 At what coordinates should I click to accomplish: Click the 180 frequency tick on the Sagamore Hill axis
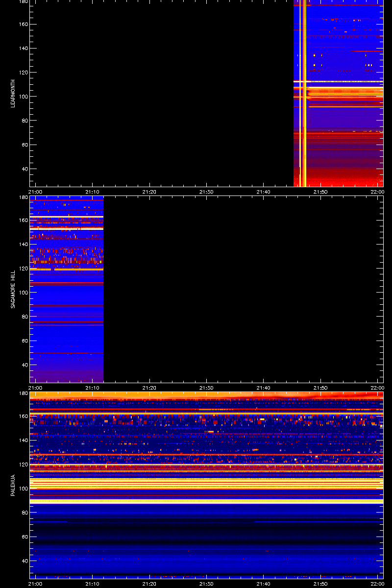[24, 198]
